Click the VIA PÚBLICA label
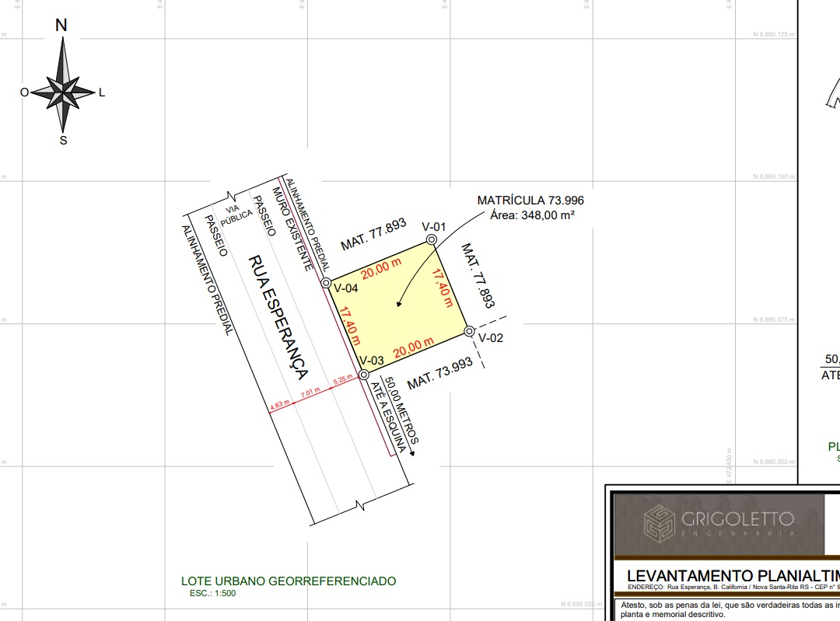The width and height of the screenshot is (840, 621). [x=235, y=215]
